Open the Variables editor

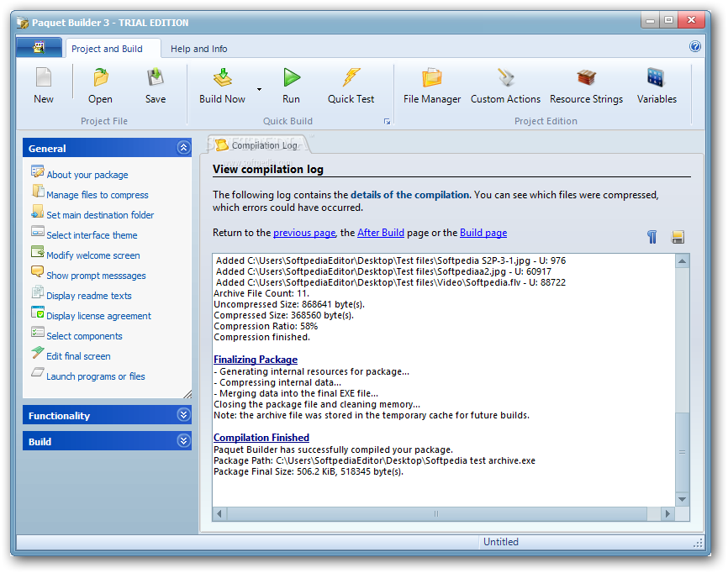click(656, 77)
